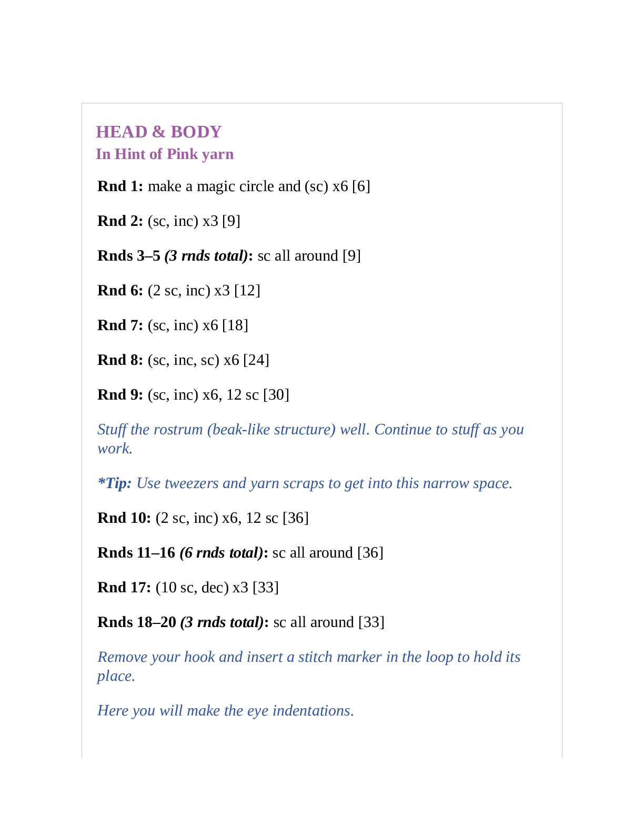
Task: Click the Rnd 2 instruction line
Action: click(x=169, y=221)
